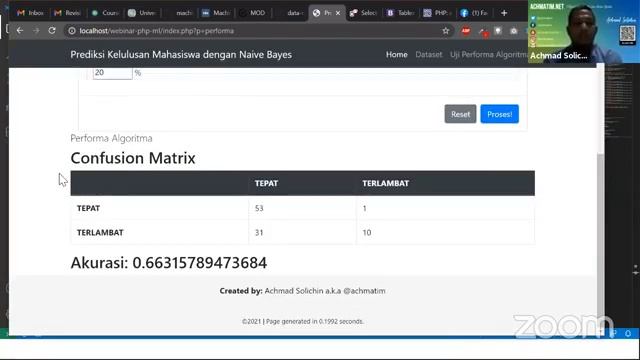The width and height of the screenshot is (640, 360).
Task: Open the red-badged extension icon
Action: pos(483,31)
